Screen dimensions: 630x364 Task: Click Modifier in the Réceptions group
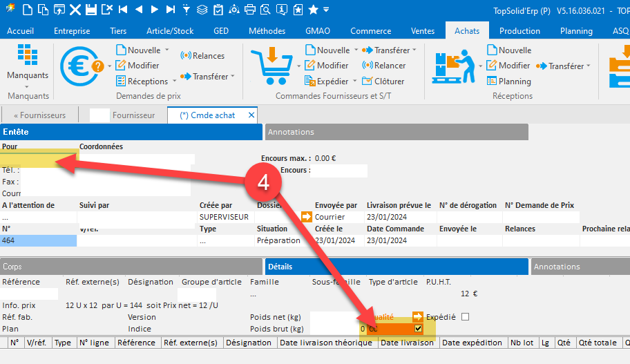[508, 65]
